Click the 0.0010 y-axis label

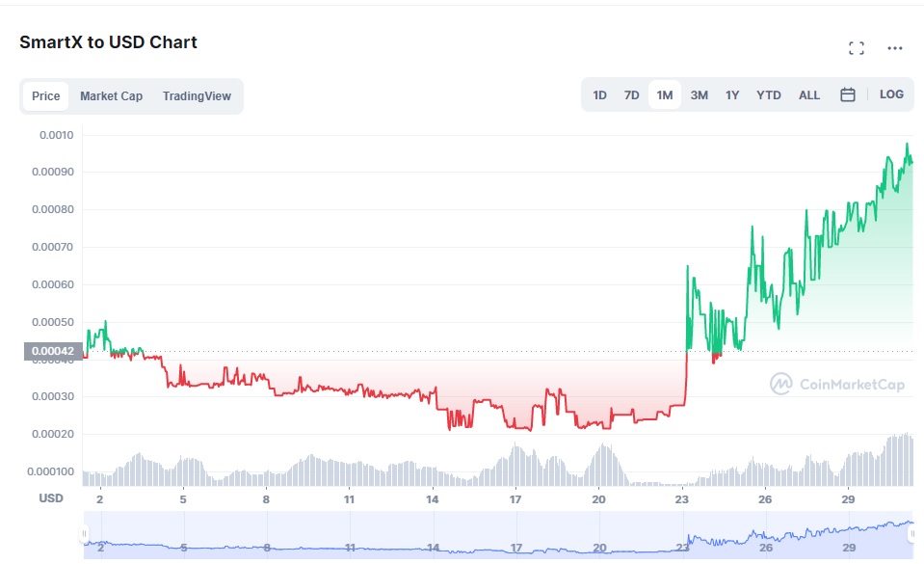pyautogui.click(x=57, y=135)
